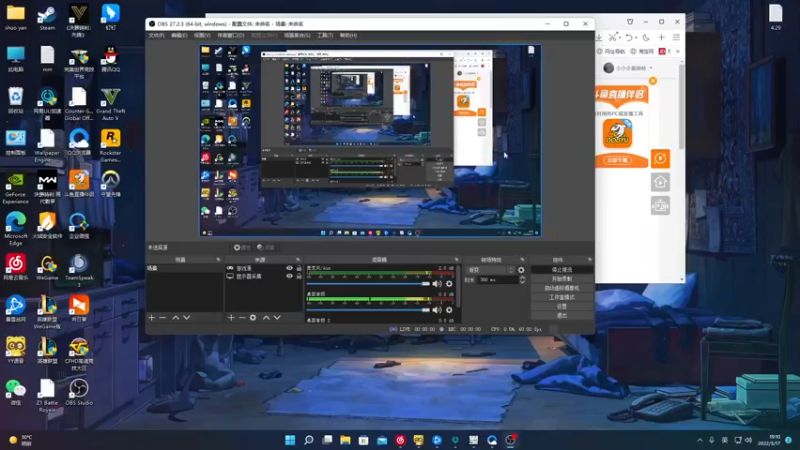This screenshot has width=800, height=450.
Task: Add a new scene with the plus icon
Action: pyautogui.click(x=152, y=317)
